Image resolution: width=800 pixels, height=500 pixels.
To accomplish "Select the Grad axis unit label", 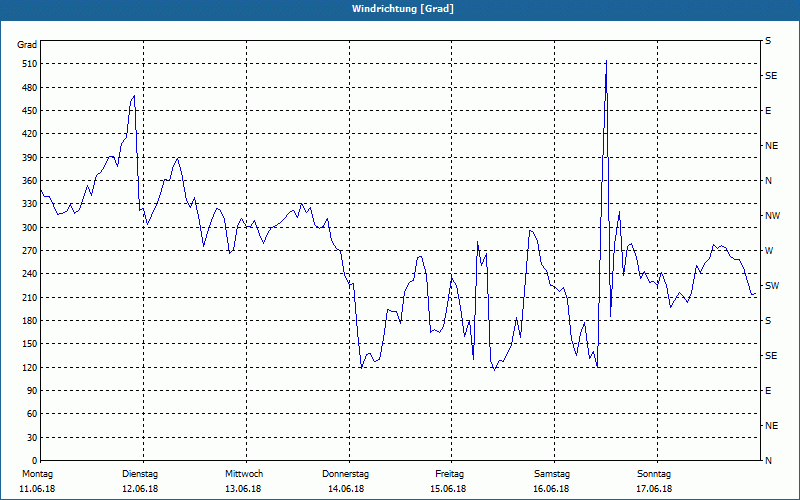I will (27, 45).
